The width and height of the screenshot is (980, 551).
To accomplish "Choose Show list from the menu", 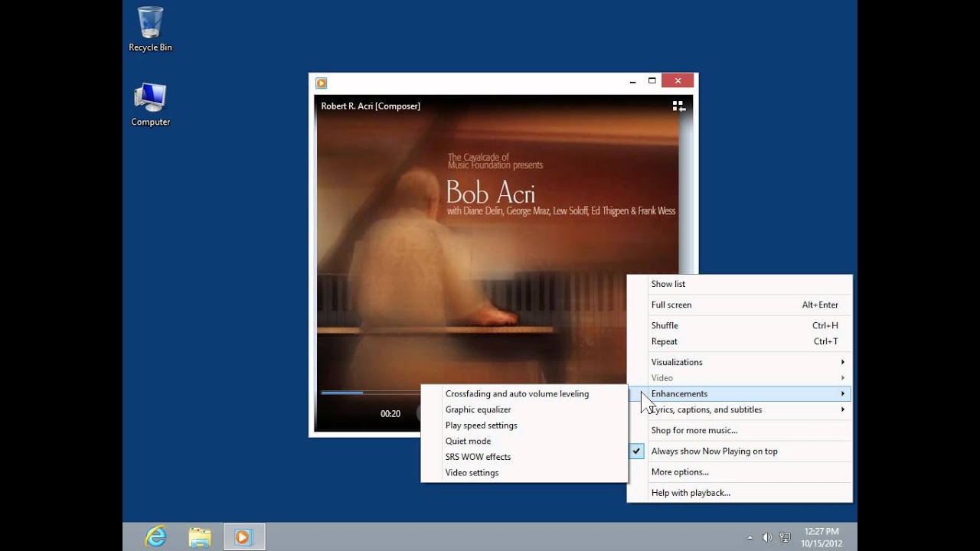I will tap(740, 284).
